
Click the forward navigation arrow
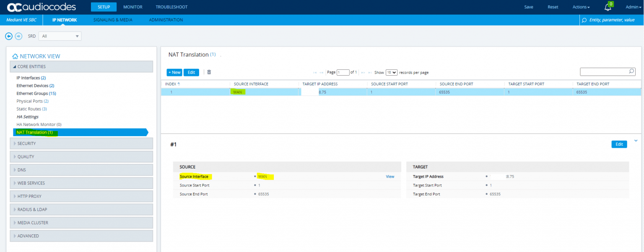(18, 36)
